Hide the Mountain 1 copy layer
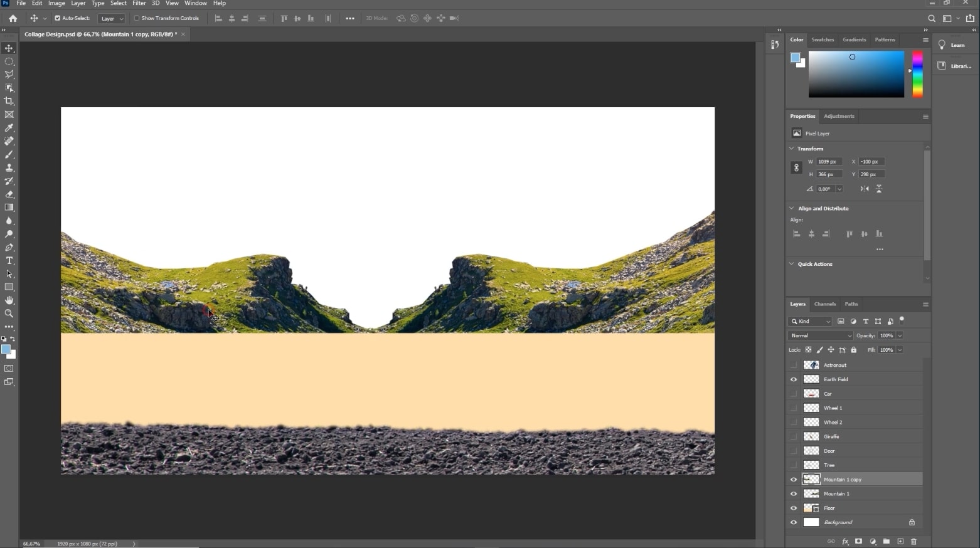Image resolution: width=980 pixels, height=548 pixels. click(793, 479)
